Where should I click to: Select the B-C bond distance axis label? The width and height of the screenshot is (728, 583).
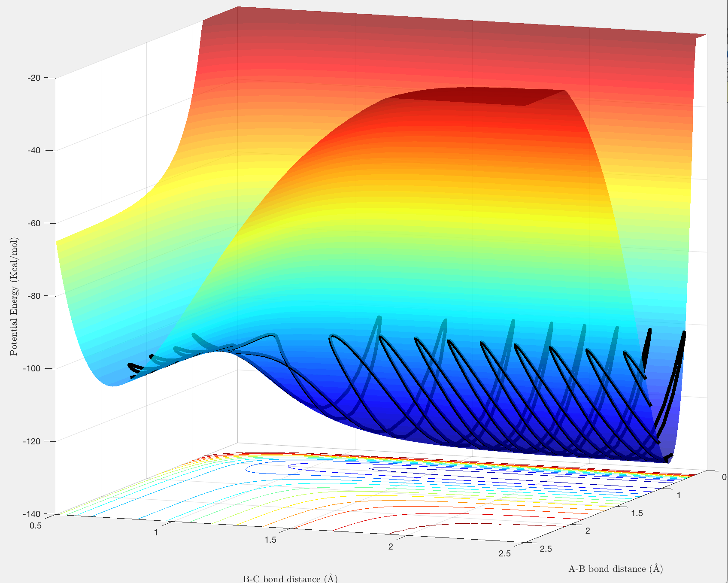click(290, 579)
